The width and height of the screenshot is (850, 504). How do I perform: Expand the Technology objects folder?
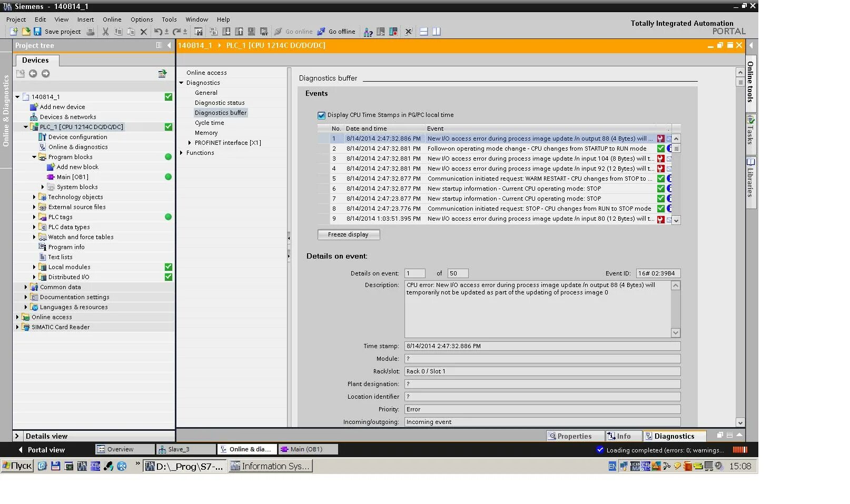point(34,197)
